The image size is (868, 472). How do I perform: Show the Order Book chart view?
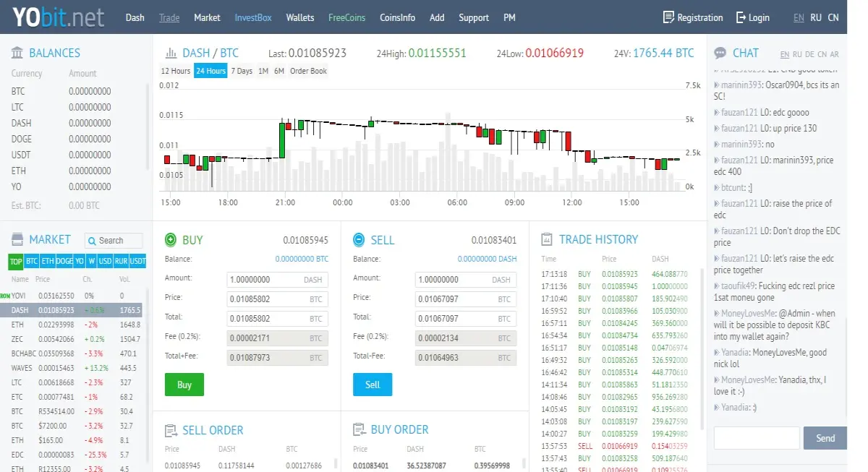point(309,71)
